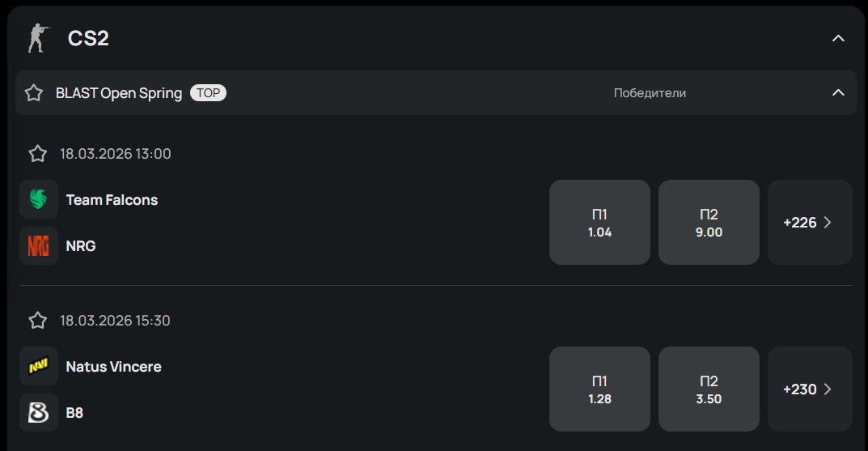Image resolution: width=868 pixels, height=451 pixels.
Task: Bet П2 at 3.50 on B8
Action: 709,389
